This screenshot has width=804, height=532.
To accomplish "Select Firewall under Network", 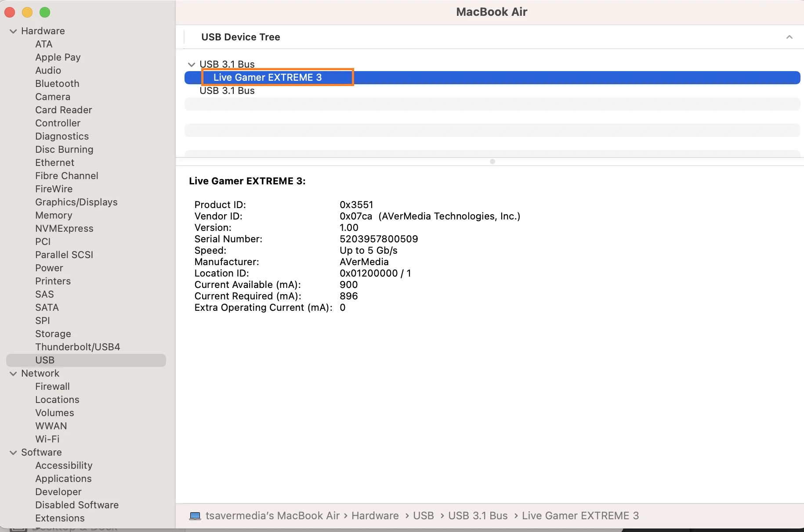I will [x=52, y=387].
